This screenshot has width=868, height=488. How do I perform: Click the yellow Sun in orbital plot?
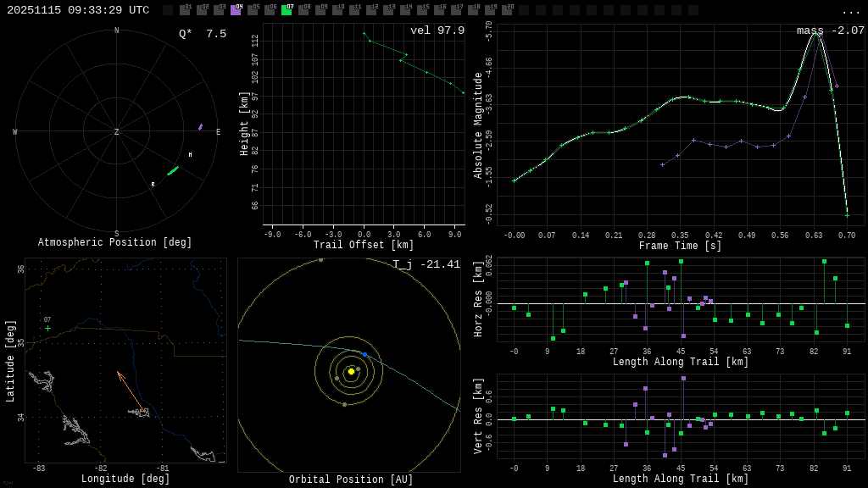351,371
